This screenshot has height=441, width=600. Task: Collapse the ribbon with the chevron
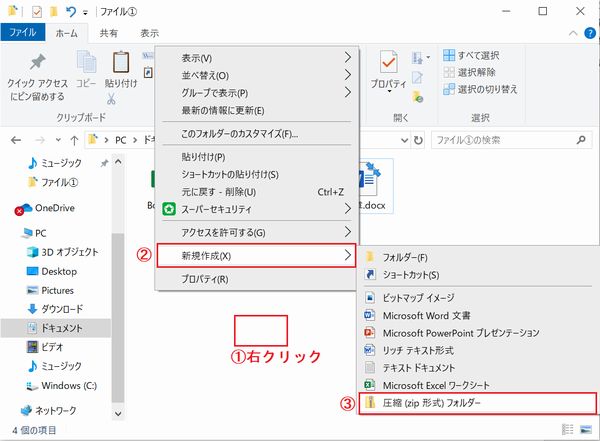[573, 33]
